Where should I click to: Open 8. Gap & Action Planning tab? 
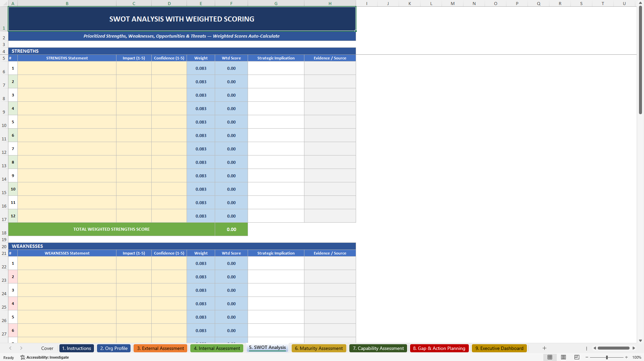coord(439,348)
